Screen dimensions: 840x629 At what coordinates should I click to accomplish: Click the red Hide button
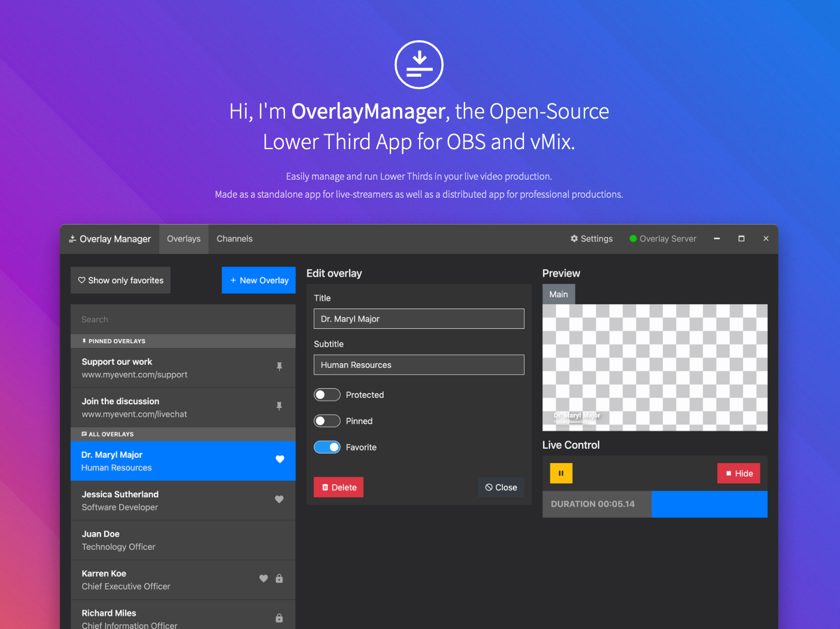[x=739, y=473]
